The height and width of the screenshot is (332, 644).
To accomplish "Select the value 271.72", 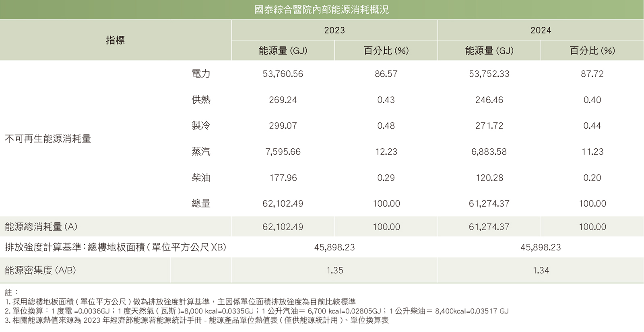I will point(489,126).
